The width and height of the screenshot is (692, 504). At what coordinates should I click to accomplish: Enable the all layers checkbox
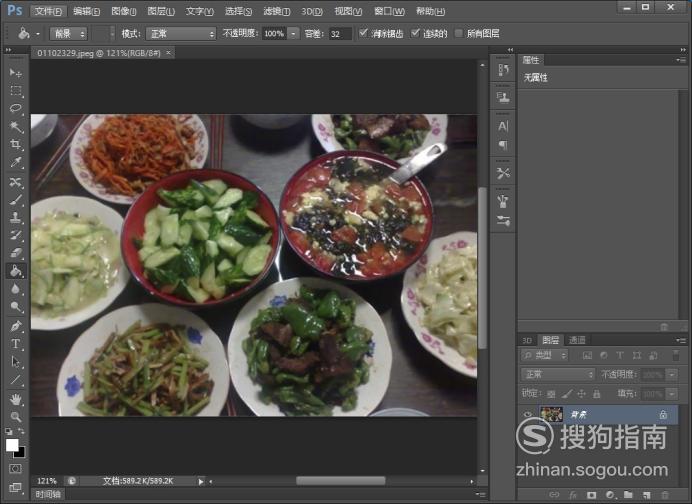(x=459, y=33)
